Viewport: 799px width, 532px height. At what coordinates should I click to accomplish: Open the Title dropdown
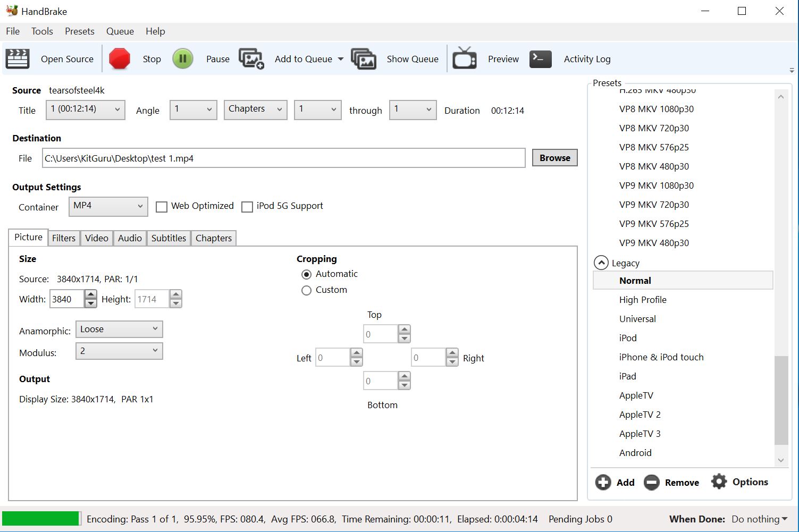coord(86,109)
